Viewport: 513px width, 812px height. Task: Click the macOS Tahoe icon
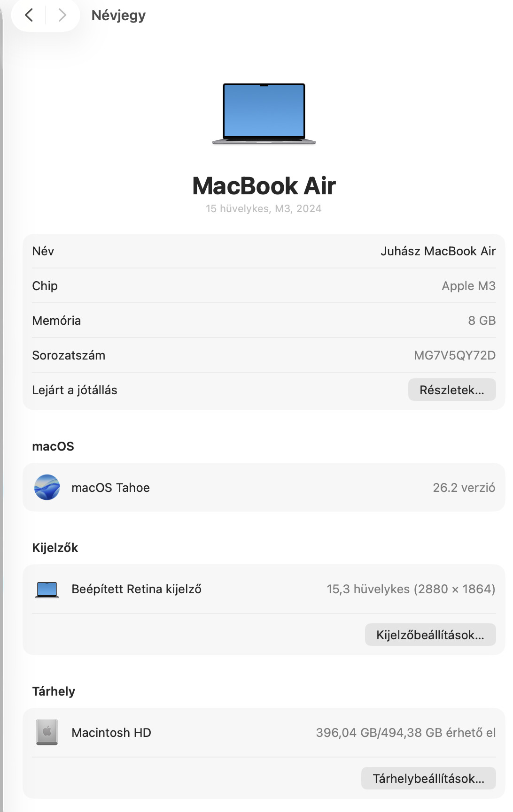[x=47, y=487]
